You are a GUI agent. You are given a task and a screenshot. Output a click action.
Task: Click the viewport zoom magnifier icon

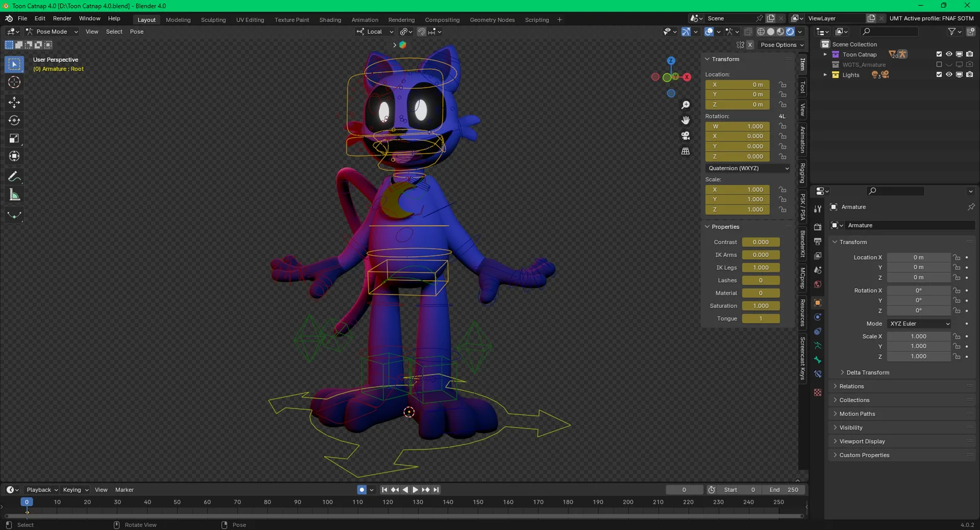click(x=685, y=105)
